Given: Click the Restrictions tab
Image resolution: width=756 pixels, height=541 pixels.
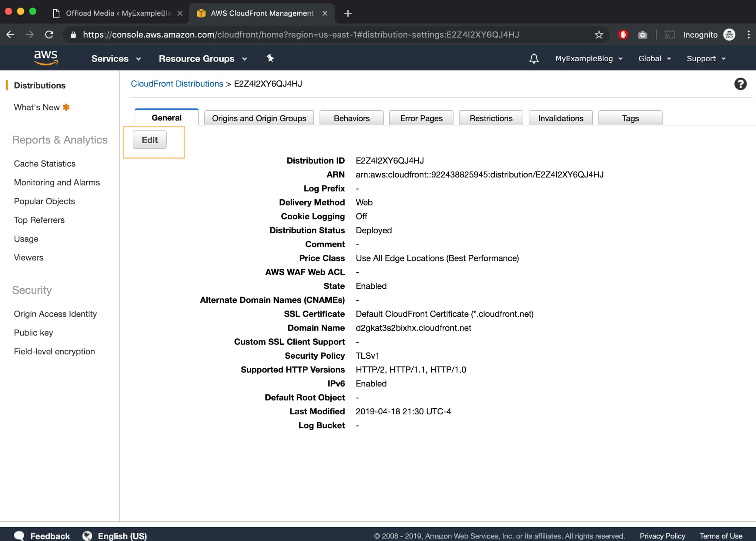Looking at the screenshot, I should (491, 118).
